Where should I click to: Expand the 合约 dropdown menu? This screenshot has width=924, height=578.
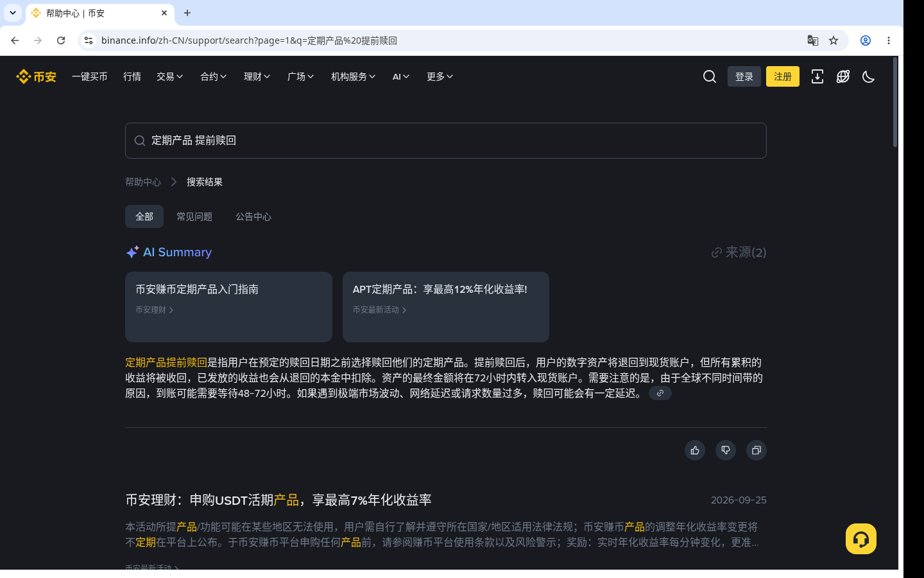coord(214,76)
